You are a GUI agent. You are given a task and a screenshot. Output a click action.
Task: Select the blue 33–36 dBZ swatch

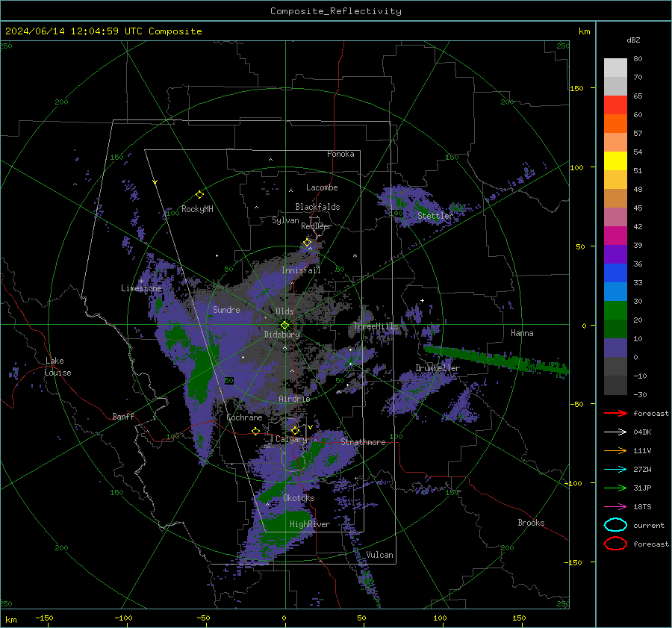[x=615, y=273]
